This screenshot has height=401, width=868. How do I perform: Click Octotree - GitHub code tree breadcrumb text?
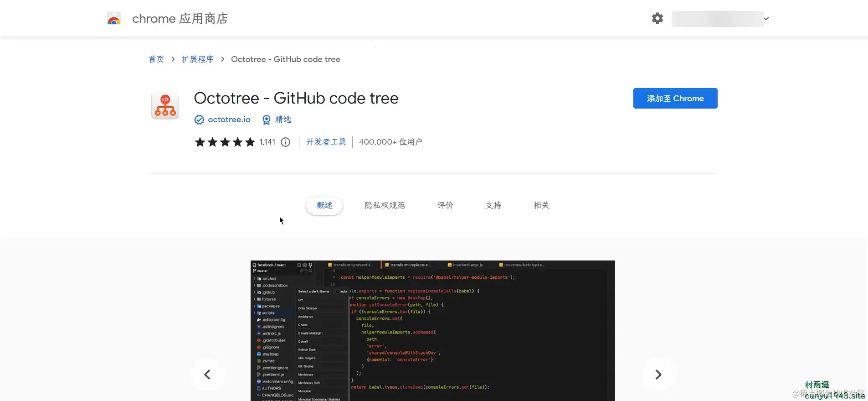[286, 59]
